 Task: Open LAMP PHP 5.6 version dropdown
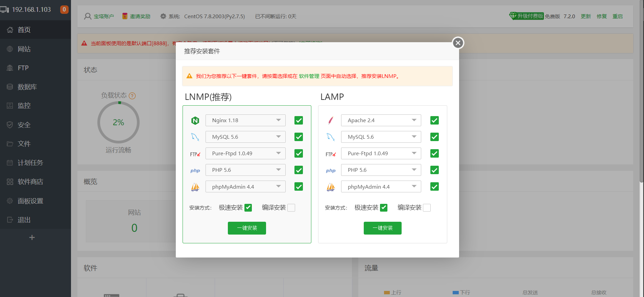[381, 170]
